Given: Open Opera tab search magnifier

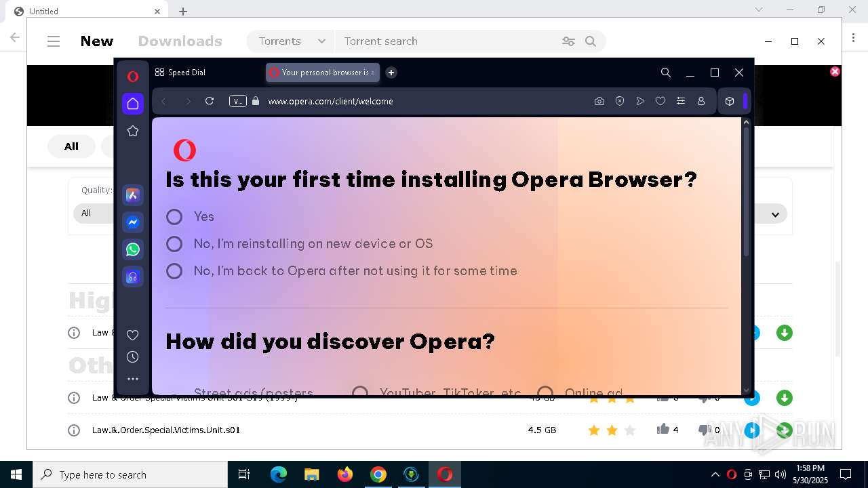Looking at the screenshot, I should 666,73.
